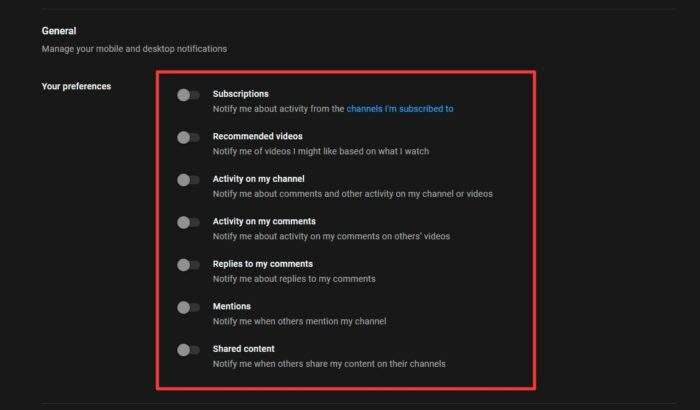Screen dimensions: 700x410
Task: Click the 'Your preferences' label
Action: (76, 86)
